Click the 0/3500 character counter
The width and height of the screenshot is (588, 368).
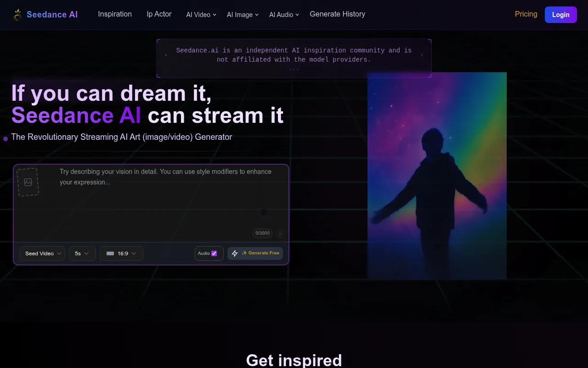click(262, 233)
